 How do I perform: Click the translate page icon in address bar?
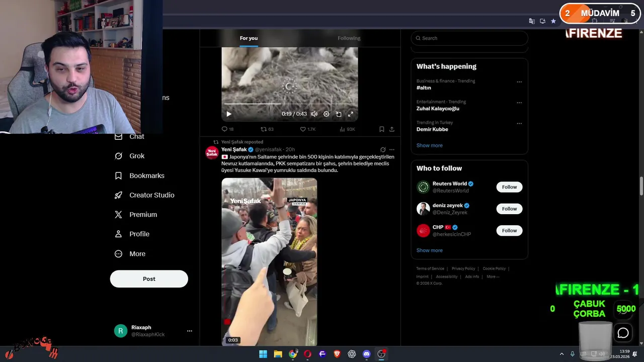click(x=532, y=21)
